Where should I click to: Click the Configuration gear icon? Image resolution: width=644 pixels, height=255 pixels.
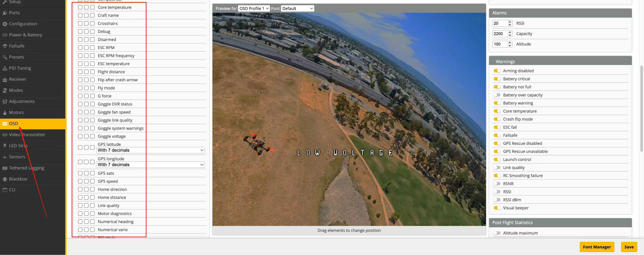tap(5, 24)
